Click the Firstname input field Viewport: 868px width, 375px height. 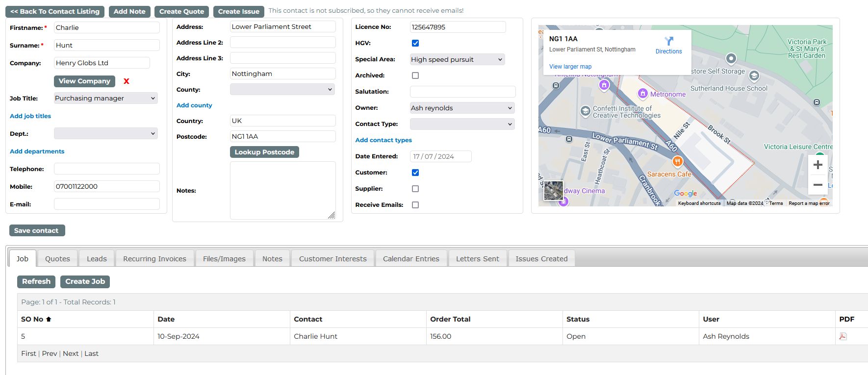pyautogui.click(x=107, y=27)
